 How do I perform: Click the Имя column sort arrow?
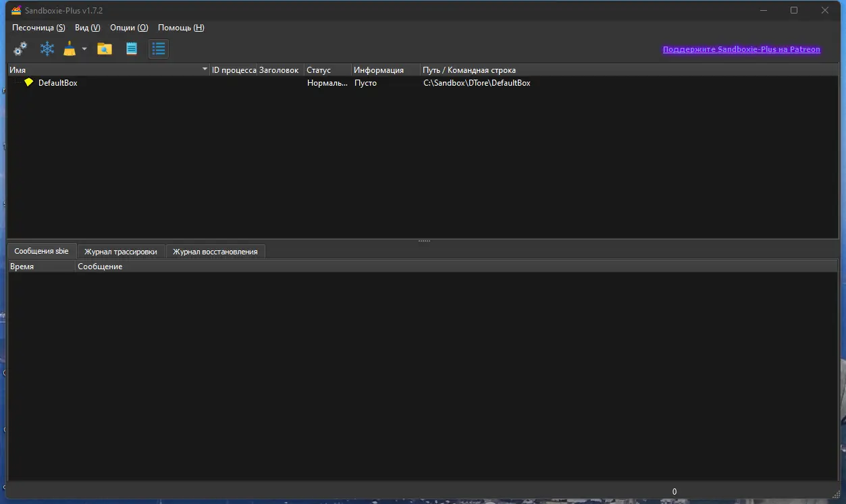tap(205, 69)
